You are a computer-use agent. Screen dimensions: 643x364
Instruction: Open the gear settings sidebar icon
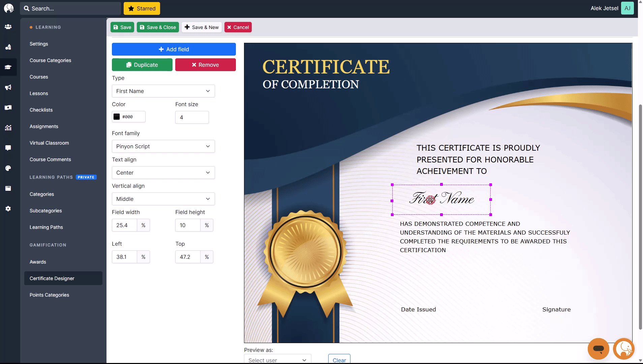coord(8,209)
